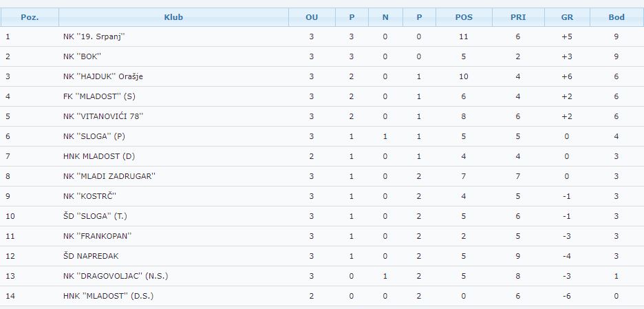The image size is (644, 309).
Task: Click the POS column header
Action: pyautogui.click(x=464, y=17)
